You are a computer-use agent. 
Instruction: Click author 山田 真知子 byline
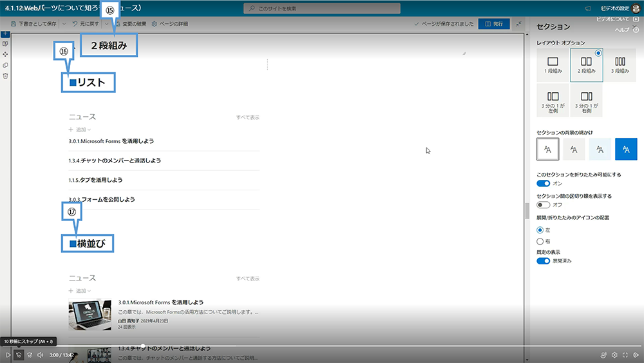point(128,320)
